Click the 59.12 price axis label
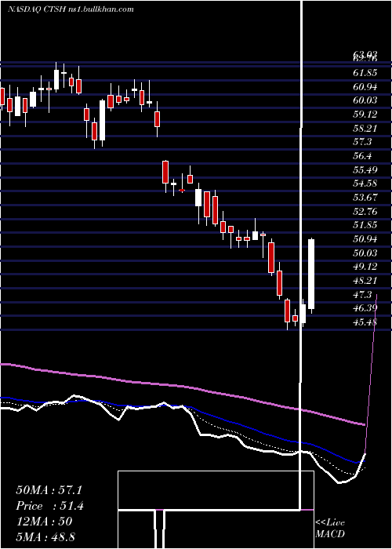Viewport: 392px width, 549px height. [365, 115]
